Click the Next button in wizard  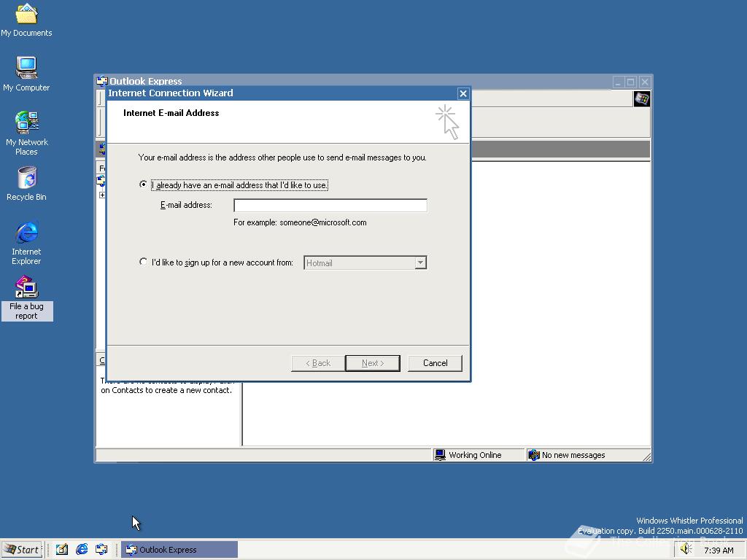[x=373, y=363]
